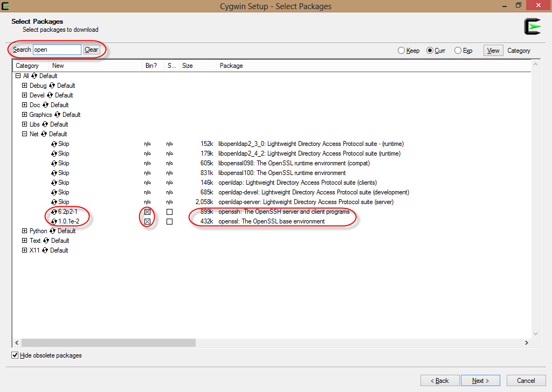Expand the Graphics category
This screenshot has height=392, width=552.
tap(24, 114)
